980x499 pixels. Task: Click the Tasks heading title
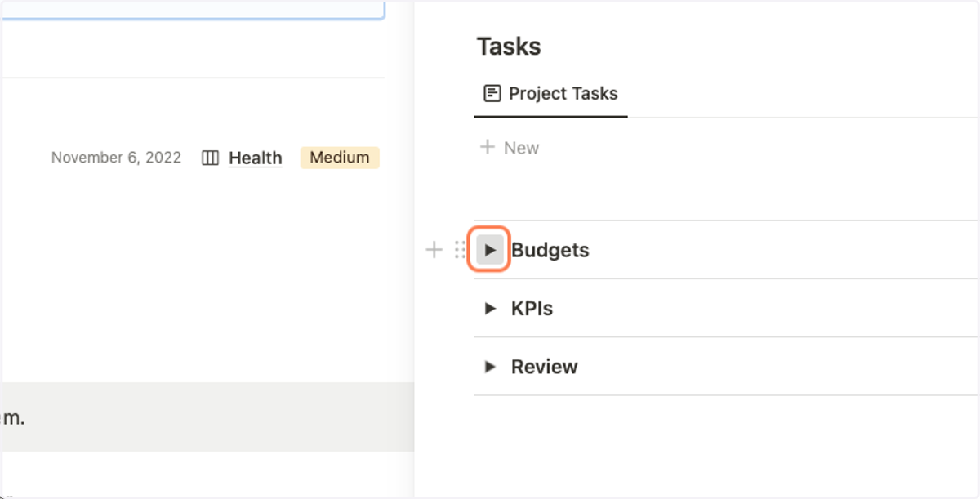(509, 47)
